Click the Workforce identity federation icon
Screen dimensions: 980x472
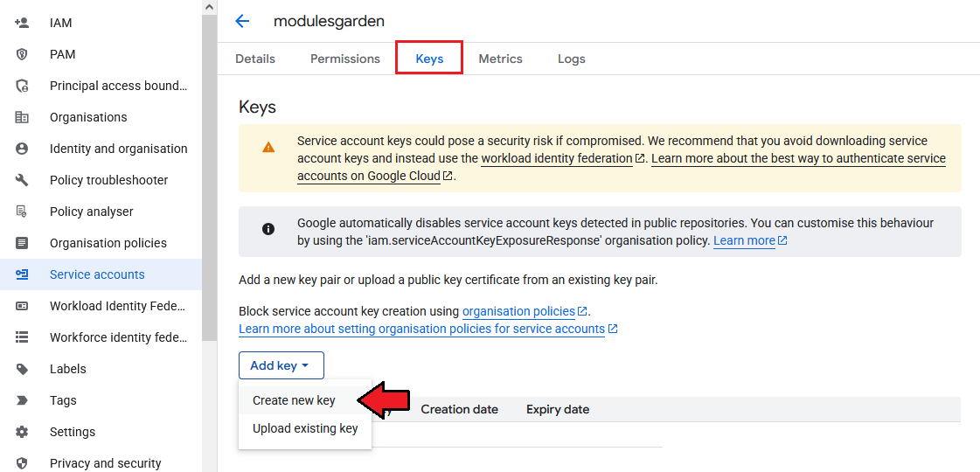coord(22,337)
